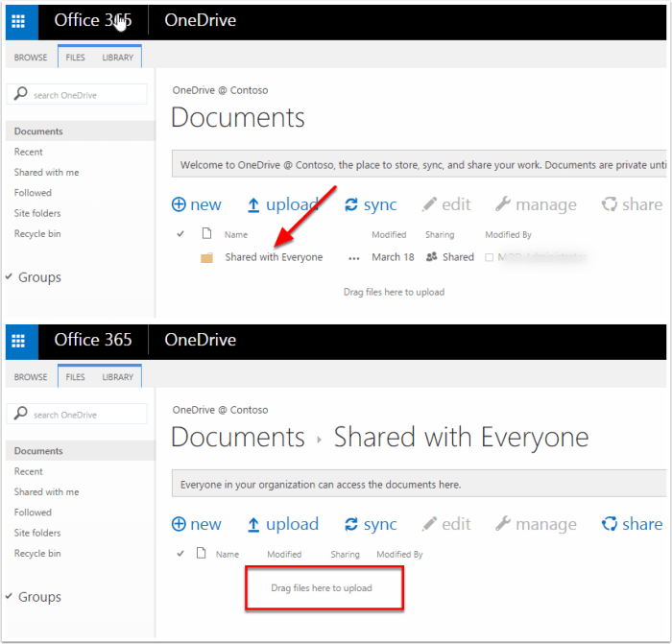Image resolution: width=672 pixels, height=644 pixels.
Task: Open LIBRARY ribbon tab in top panel
Action: pos(118,58)
